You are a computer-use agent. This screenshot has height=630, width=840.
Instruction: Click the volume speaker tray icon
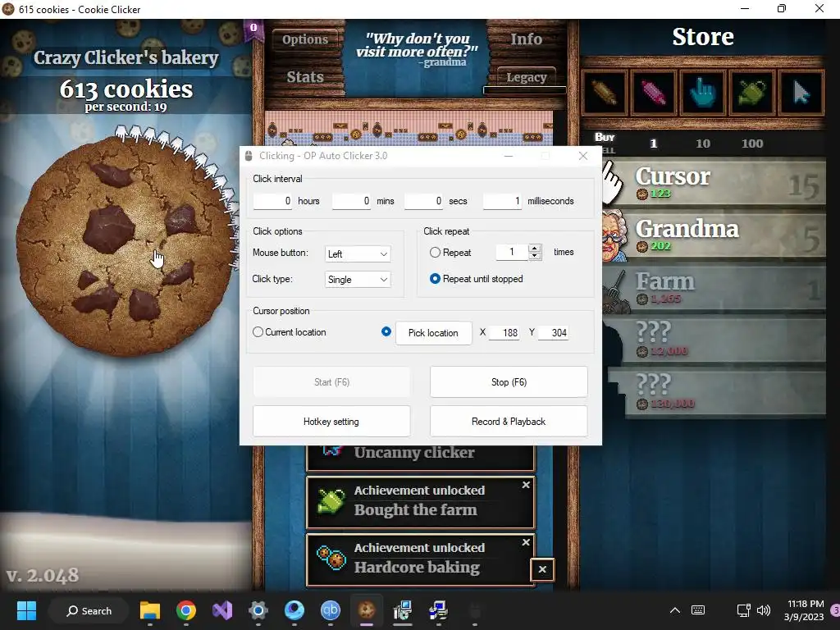764,610
